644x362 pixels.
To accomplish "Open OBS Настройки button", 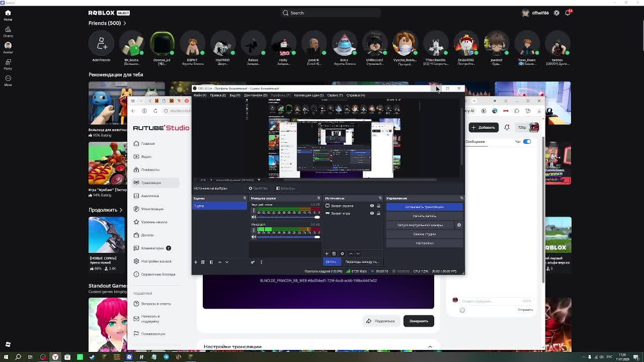I will tap(424, 243).
